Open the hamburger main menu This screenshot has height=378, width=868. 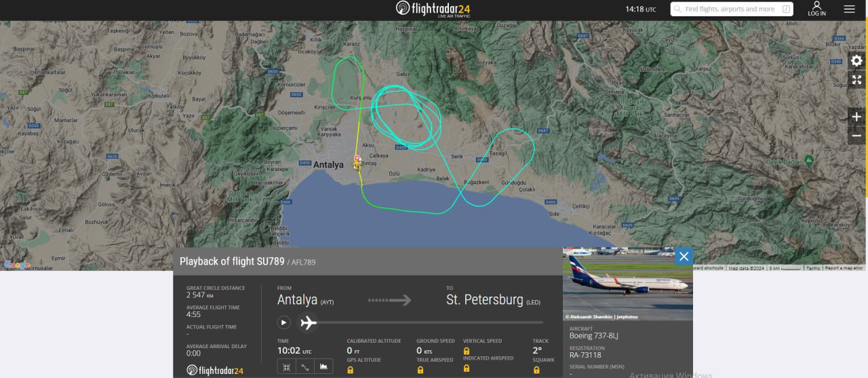click(x=849, y=9)
